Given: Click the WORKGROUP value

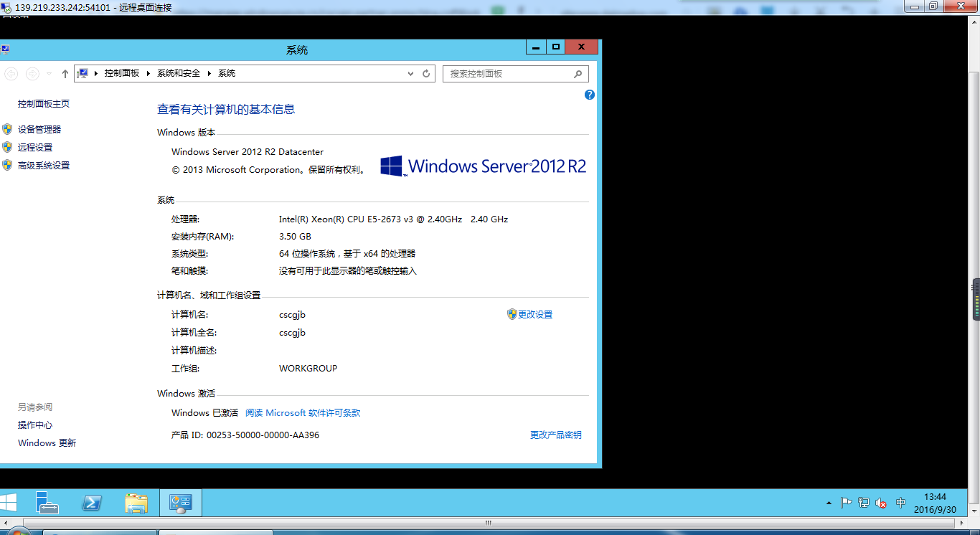Looking at the screenshot, I should coord(308,369).
